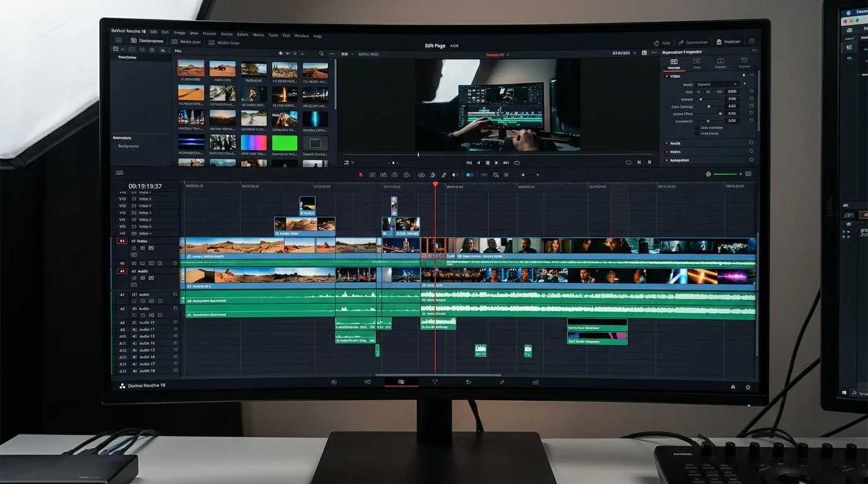
Task: Open the dropdown at the viewer's bottom-left corner
Action: pyautogui.click(x=349, y=163)
